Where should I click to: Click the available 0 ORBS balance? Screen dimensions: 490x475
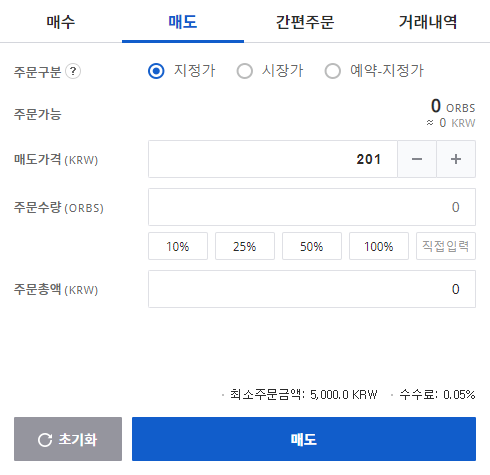(453, 106)
